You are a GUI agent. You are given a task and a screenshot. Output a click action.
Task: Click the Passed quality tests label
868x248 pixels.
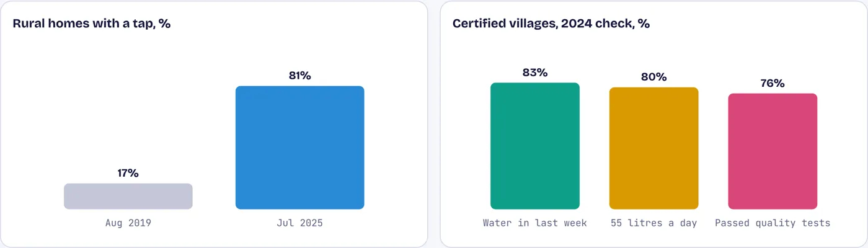point(773,223)
